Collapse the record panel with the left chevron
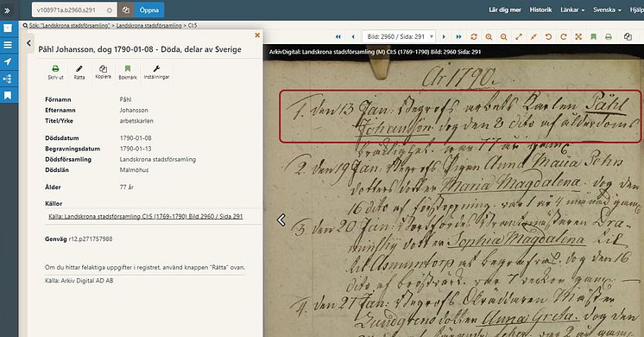 [x=28, y=42]
